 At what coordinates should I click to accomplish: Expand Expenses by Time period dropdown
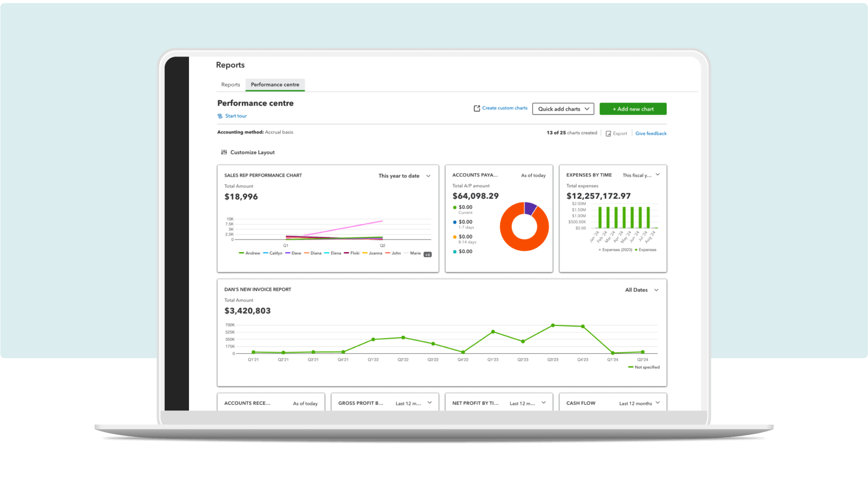coord(641,175)
